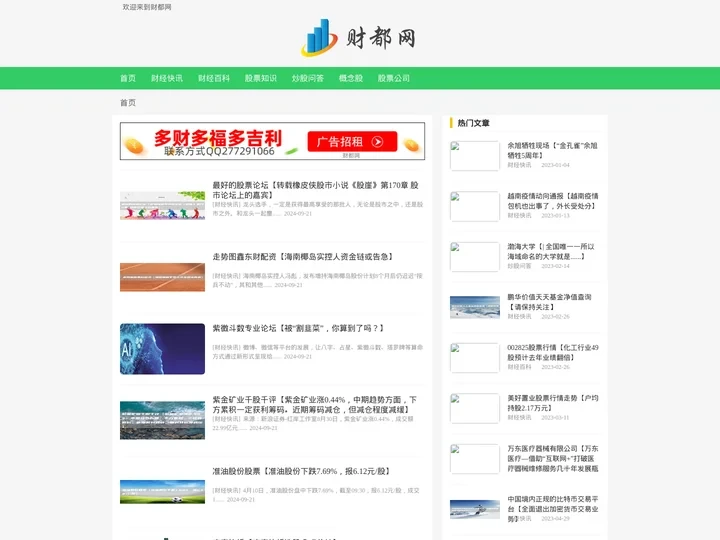Click the 多财多福多吉利 banner text

tap(218, 138)
